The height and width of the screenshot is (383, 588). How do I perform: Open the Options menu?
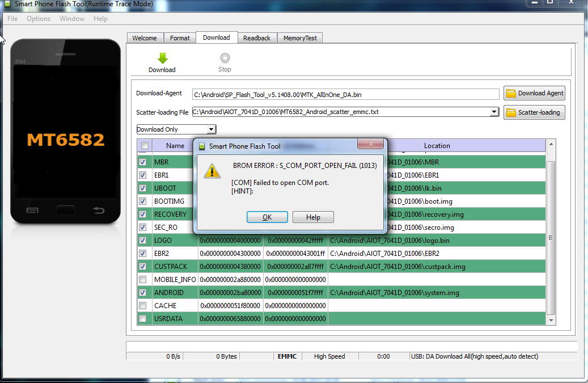[39, 19]
